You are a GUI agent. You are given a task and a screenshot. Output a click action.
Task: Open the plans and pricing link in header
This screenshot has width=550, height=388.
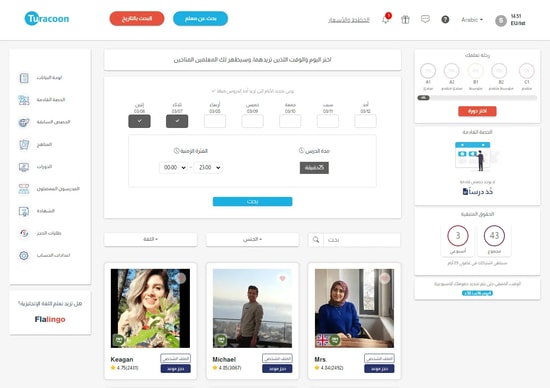349,20
